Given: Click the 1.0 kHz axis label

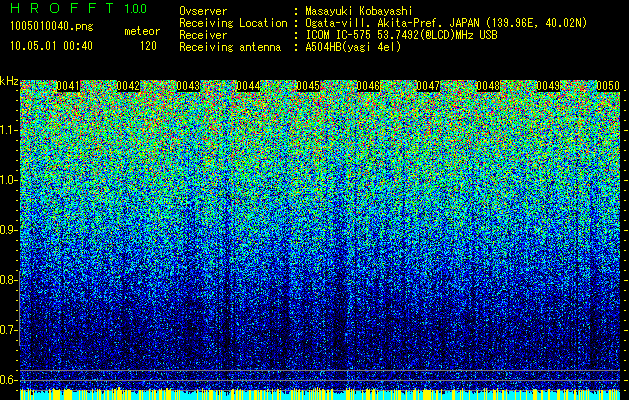Looking at the screenshot, I should (x=9, y=180).
